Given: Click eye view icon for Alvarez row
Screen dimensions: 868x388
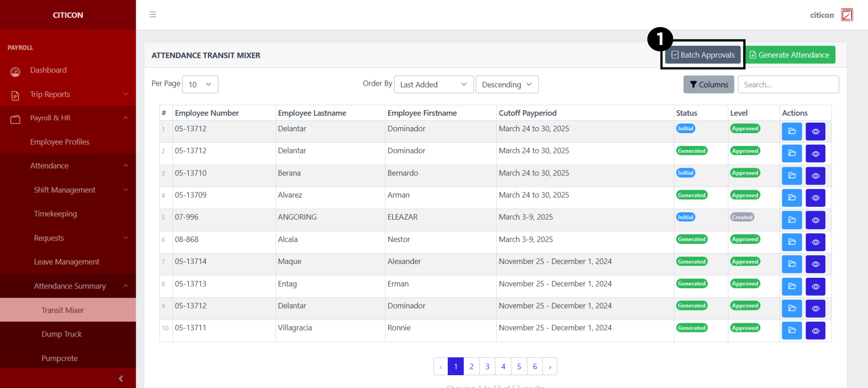Looking at the screenshot, I should 815,198.
